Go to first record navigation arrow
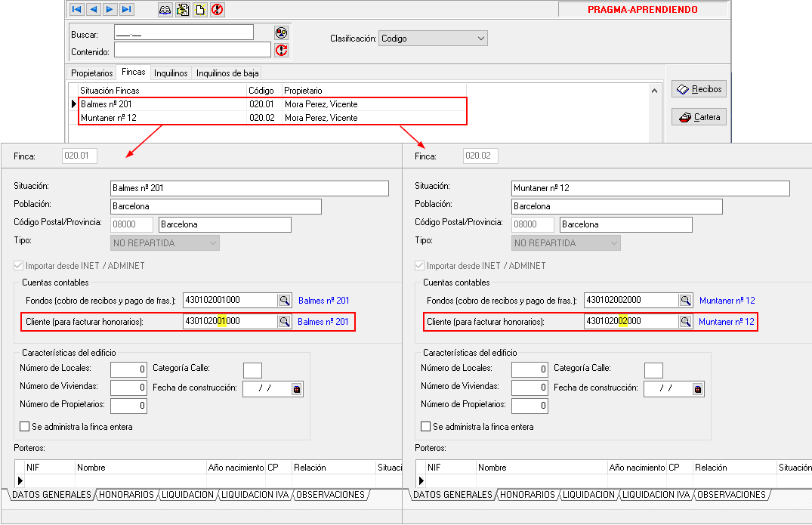This screenshot has height=525, width=812. (76, 9)
